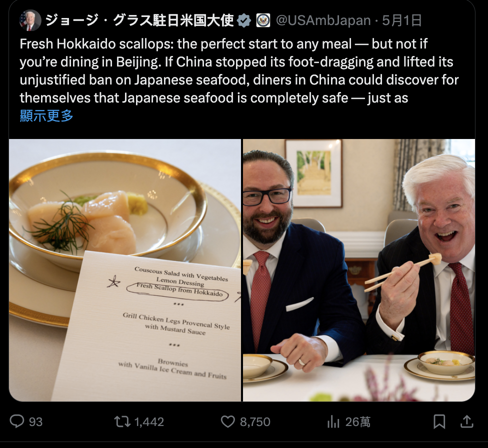Click the 1,442 reposts count

coord(149,422)
